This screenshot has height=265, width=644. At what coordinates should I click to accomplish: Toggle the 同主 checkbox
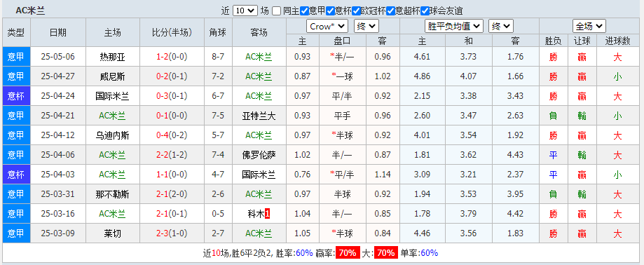click(x=277, y=11)
